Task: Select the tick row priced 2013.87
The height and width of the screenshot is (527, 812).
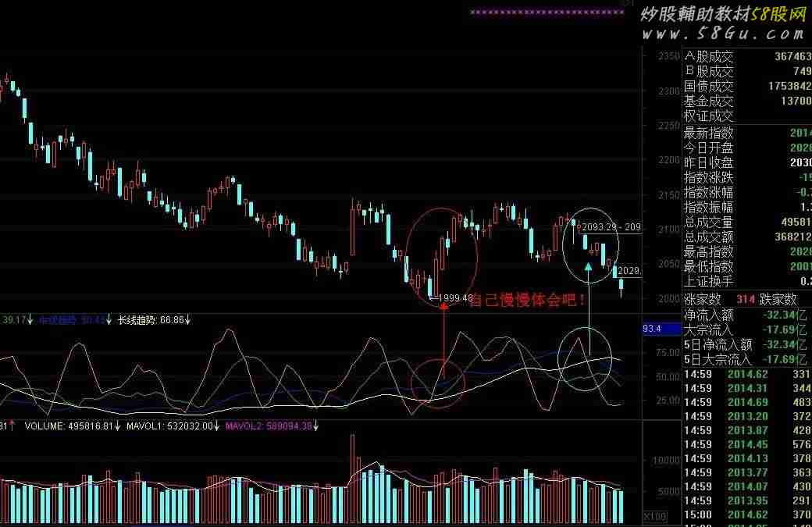Action: [748, 430]
